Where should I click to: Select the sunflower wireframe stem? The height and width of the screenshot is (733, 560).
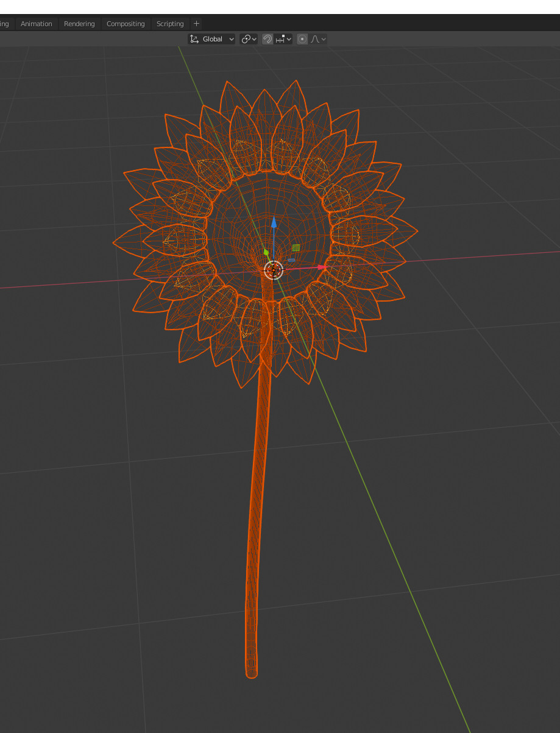pyautogui.click(x=256, y=518)
